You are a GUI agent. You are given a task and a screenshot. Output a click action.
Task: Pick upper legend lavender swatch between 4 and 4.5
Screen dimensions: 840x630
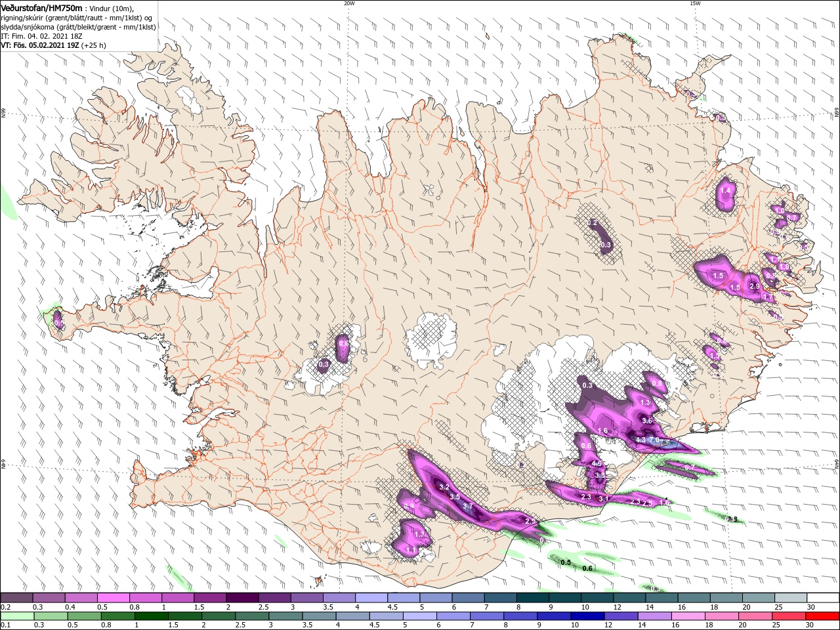point(371,598)
